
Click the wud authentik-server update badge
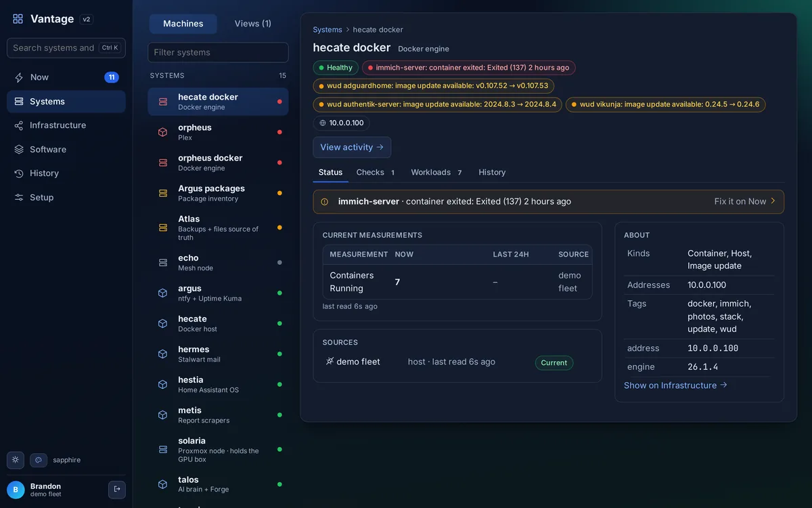tap(437, 105)
